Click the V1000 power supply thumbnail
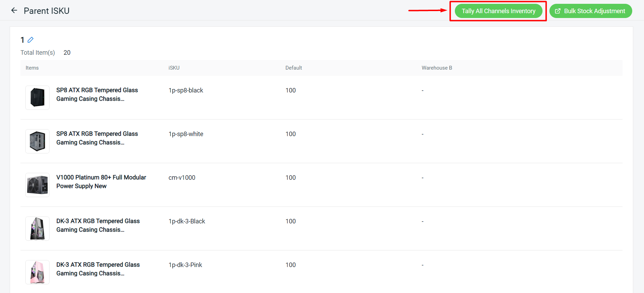Viewport: 644px width, 293px height. pyautogui.click(x=37, y=185)
